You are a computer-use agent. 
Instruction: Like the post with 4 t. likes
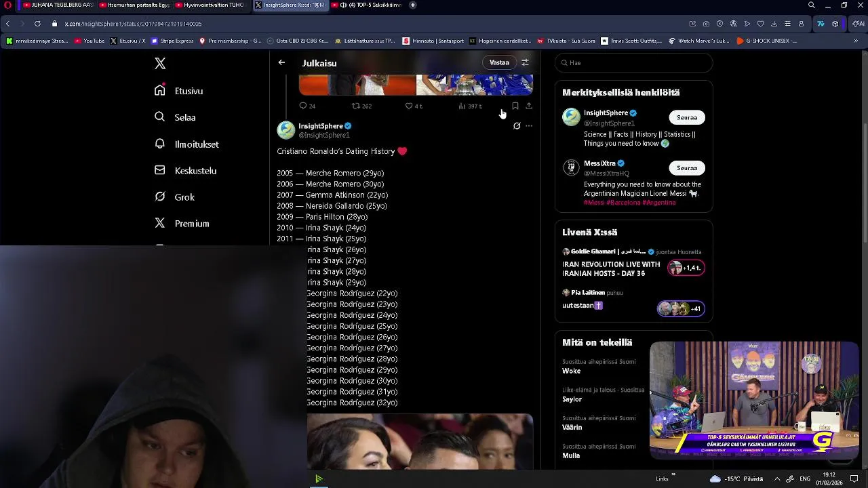(414, 106)
